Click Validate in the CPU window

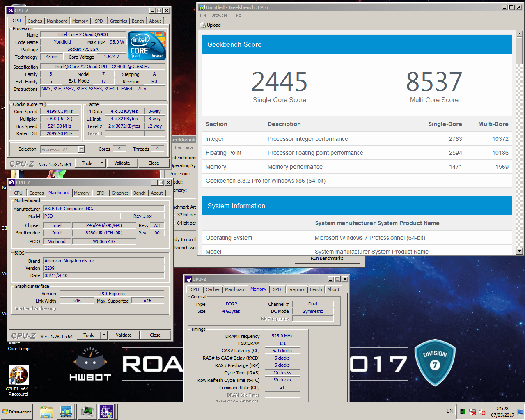122,163
